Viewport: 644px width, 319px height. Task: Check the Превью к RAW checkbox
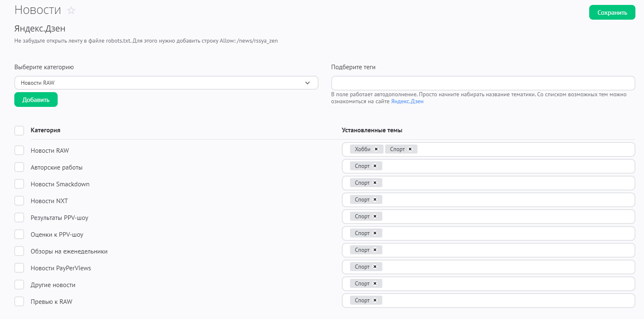coord(19,301)
